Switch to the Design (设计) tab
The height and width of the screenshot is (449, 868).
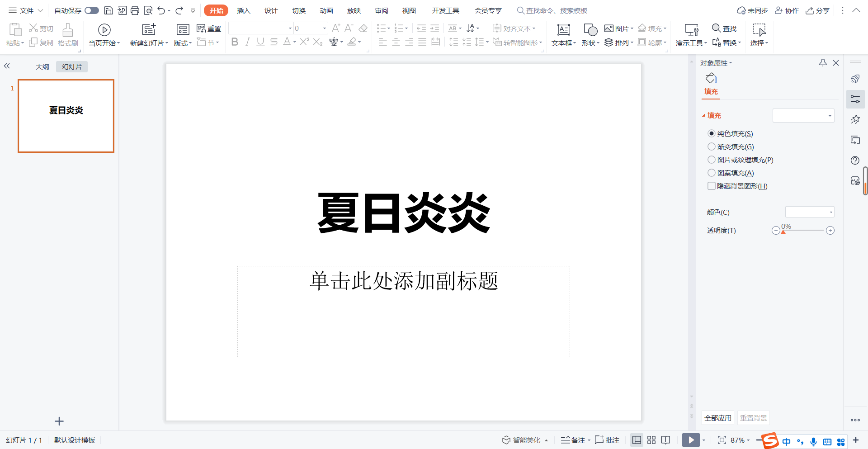[x=271, y=10]
